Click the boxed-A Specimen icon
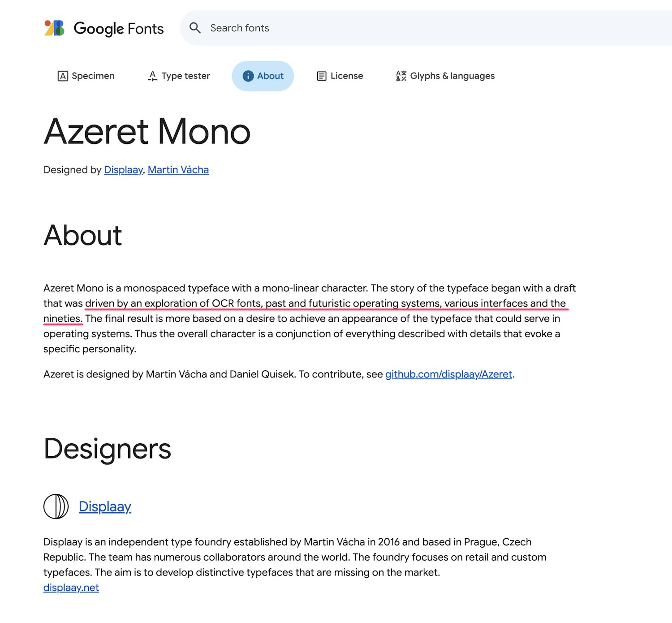672x623 pixels. click(63, 76)
